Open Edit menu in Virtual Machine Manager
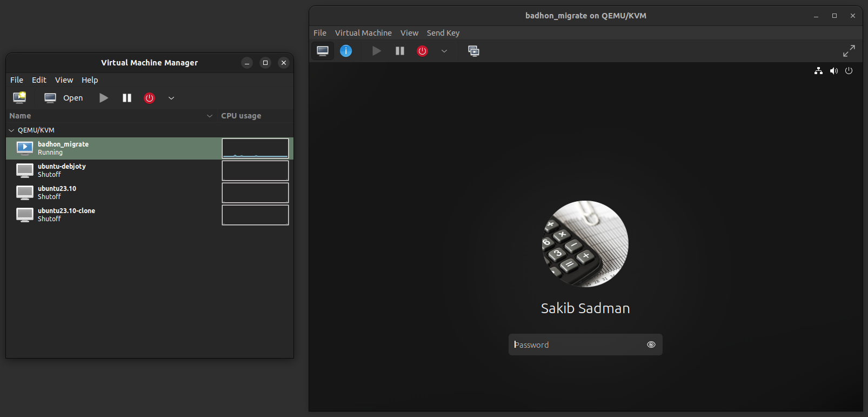Viewport: 868px width, 417px height. pyautogui.click(x=39, y=80)
